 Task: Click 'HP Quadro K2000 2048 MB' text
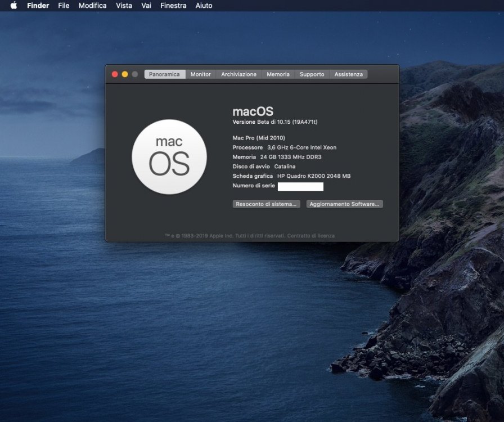[314, 176]
